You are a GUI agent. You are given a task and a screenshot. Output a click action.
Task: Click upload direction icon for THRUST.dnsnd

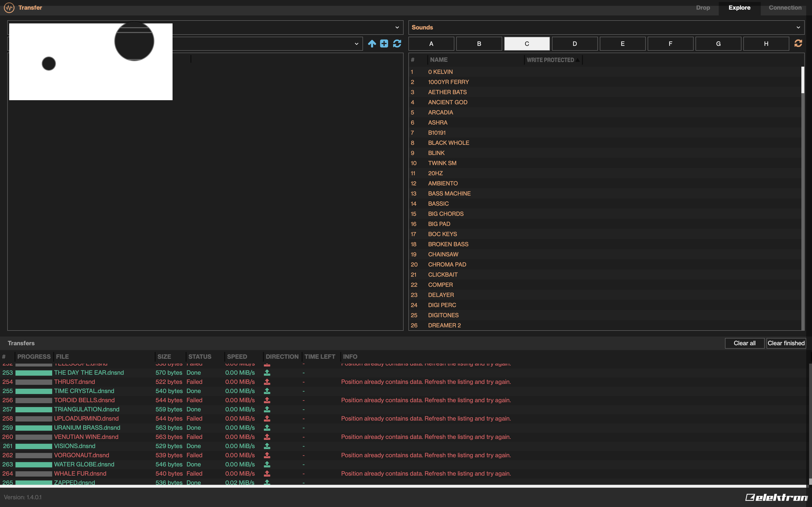point(267,382)
